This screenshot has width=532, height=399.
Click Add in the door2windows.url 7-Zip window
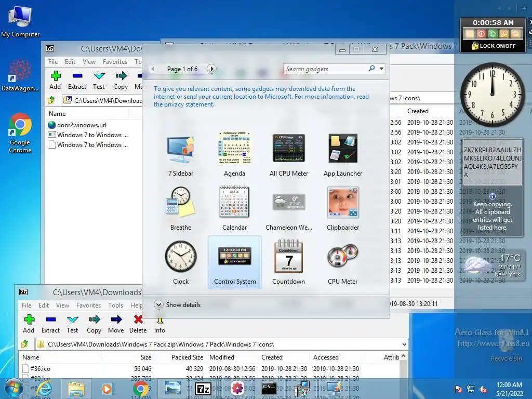[x=55, y=81]
